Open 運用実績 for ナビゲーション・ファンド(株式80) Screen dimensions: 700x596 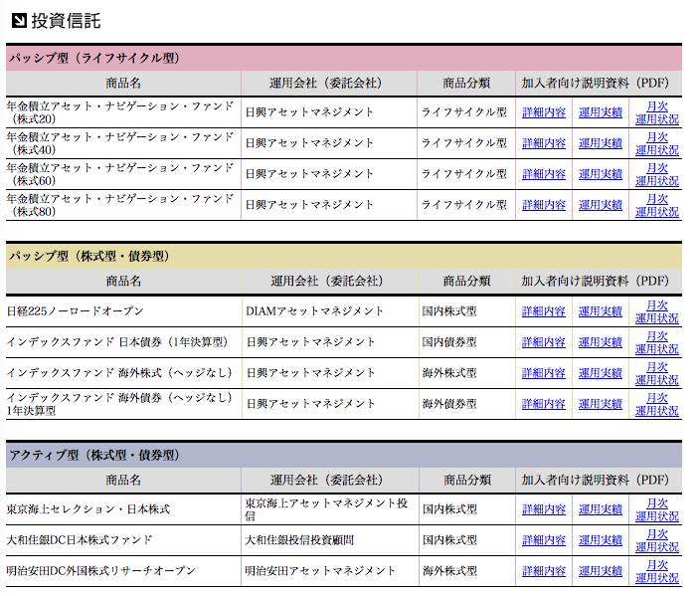coord(601,205)
